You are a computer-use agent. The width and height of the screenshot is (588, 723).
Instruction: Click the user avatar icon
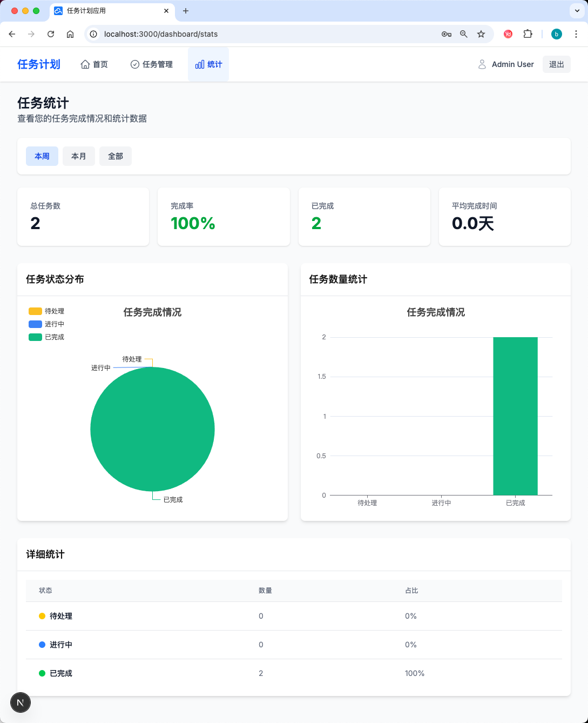482,64
